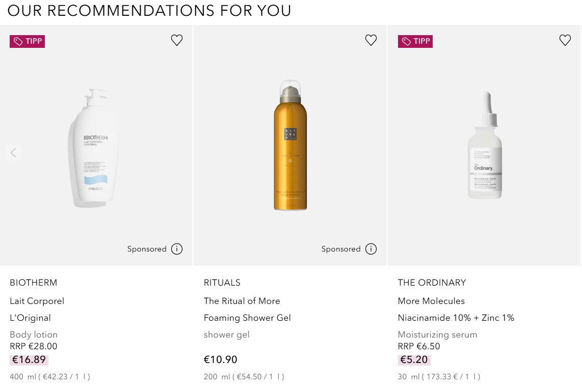Image resolution: width=582 pixels, height=392 pixels.
Task: Click TIPP tag on The Ordinary product
Action: (415, 41)
